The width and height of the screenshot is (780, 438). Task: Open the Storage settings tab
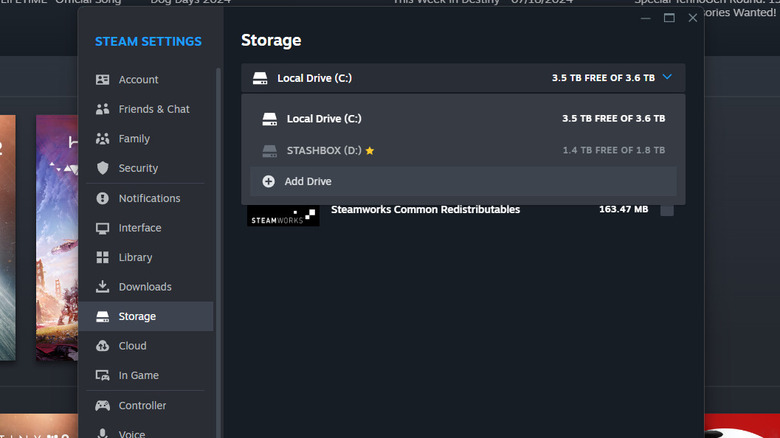pyautogui.click(x=137, y=317)
